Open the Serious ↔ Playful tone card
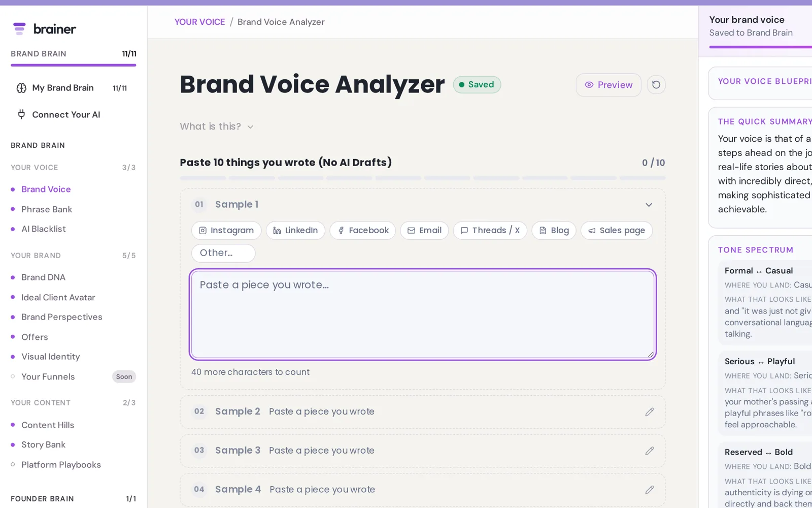The image size is (812, 508). tap(765, 394)
